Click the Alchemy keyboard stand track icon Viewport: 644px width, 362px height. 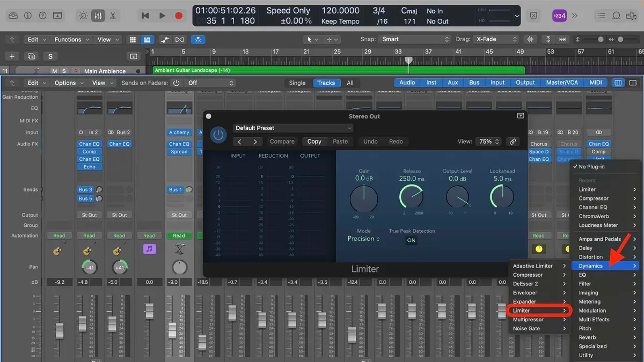(x=179, y=249)
